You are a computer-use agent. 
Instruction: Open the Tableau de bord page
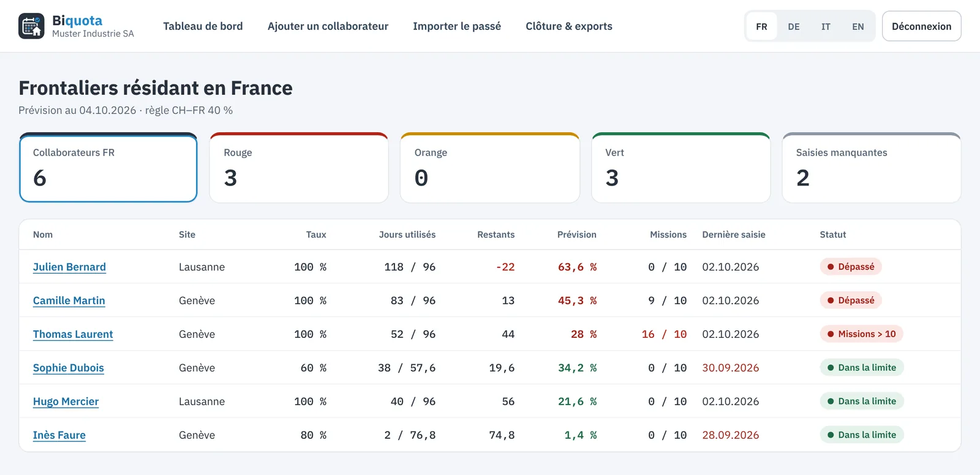(x=203, y=26)
